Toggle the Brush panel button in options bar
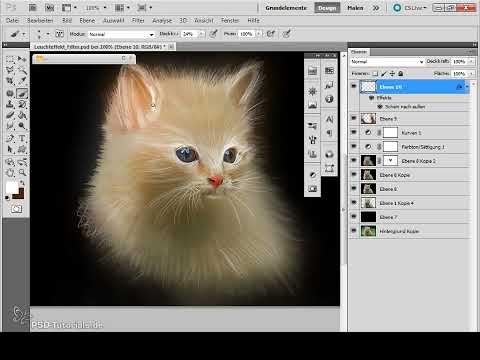 [x=59, y=34]
